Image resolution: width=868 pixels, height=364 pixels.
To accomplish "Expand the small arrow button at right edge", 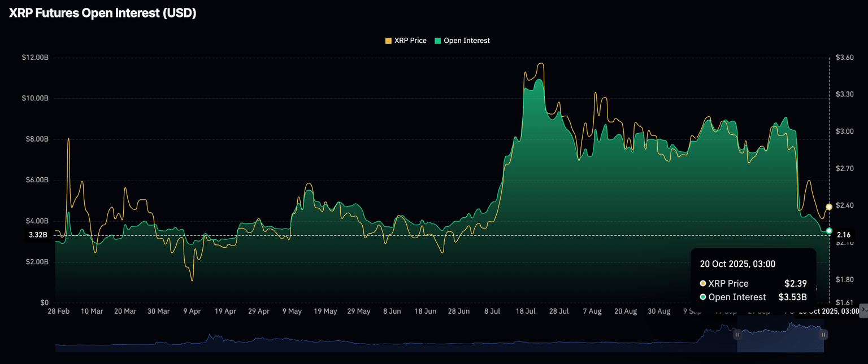I will [863, 309].
